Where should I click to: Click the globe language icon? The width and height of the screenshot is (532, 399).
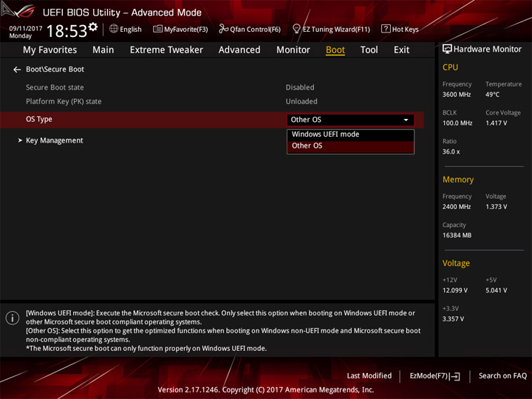(x=114, y=29)
